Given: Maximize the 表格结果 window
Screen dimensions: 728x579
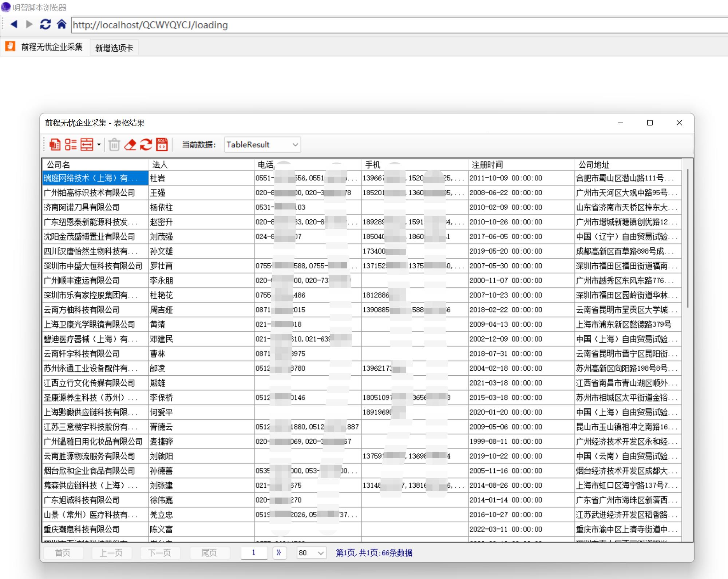Looking at the screenshot, I should (650, 123).
